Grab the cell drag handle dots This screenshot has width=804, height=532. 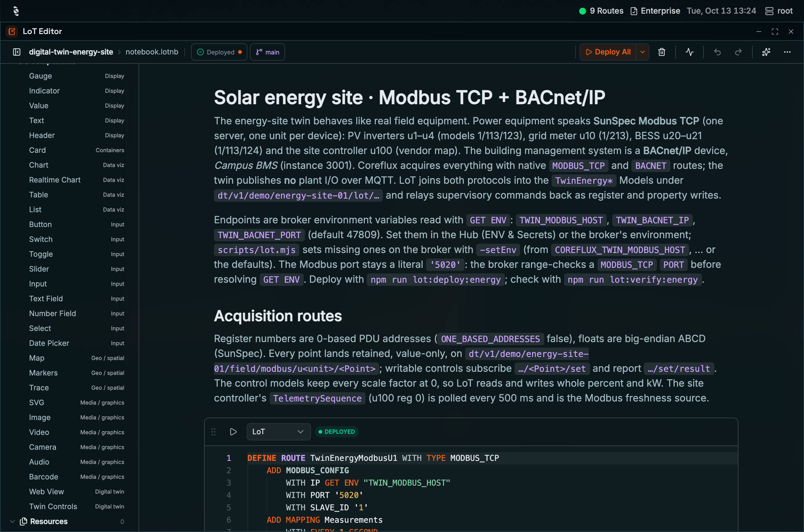click(x=213, y=431)
